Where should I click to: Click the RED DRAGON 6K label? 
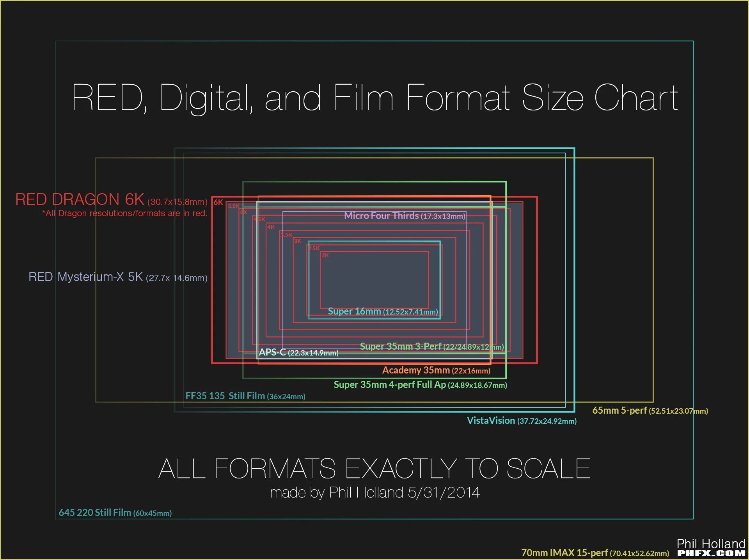(x=111, y=200)
